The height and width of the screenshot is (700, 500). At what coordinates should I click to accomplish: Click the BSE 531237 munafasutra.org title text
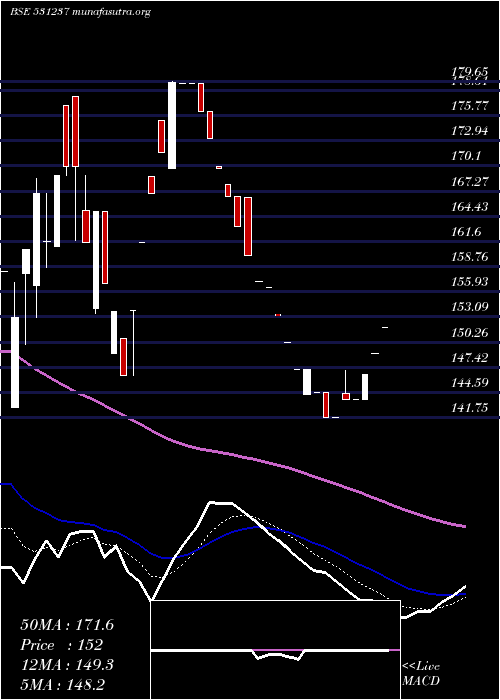80,12
